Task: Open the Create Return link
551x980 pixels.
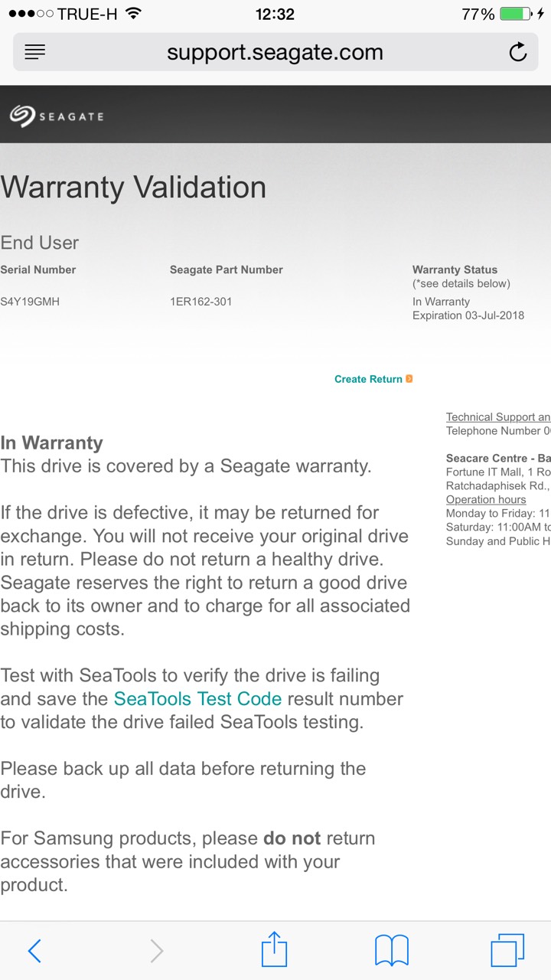Action: pos(368,379)
